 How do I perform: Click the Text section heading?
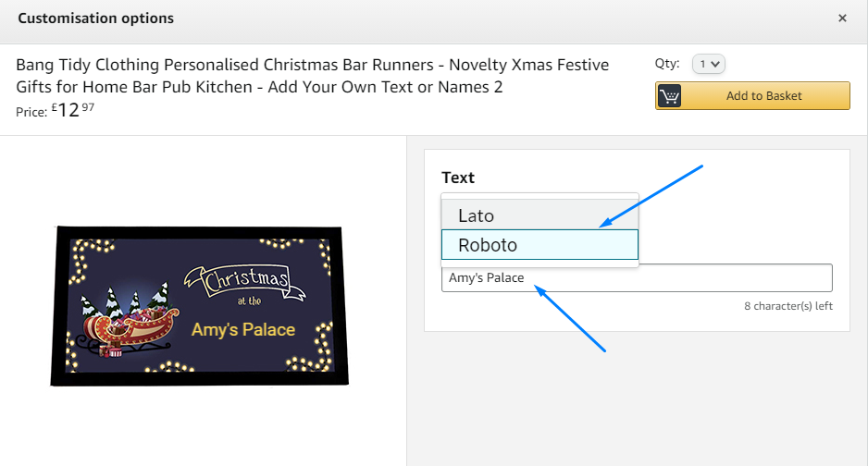pos(458,178)
